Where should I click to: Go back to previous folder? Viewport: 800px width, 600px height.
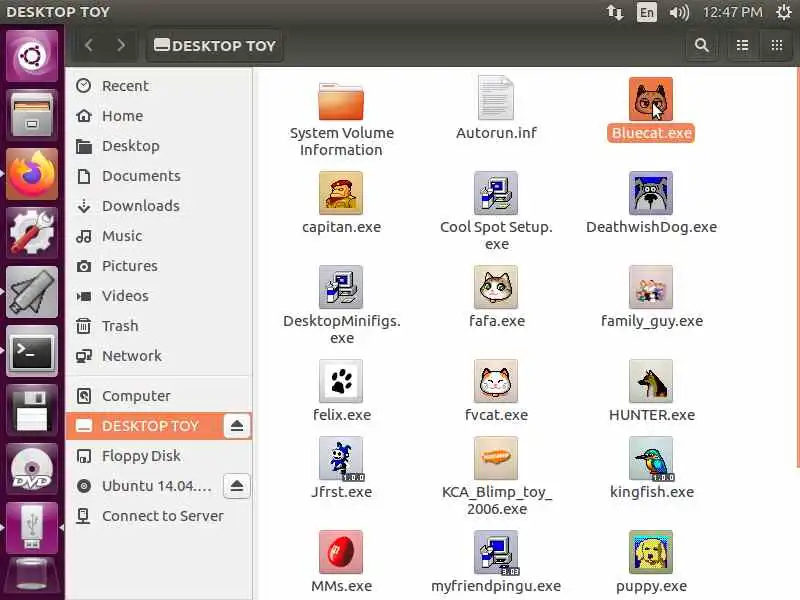pyautogui.click(x=89, y=45)
